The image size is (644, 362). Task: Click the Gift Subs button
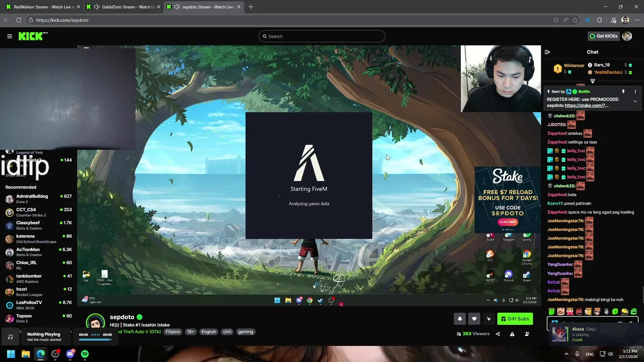tap(515, 319)
